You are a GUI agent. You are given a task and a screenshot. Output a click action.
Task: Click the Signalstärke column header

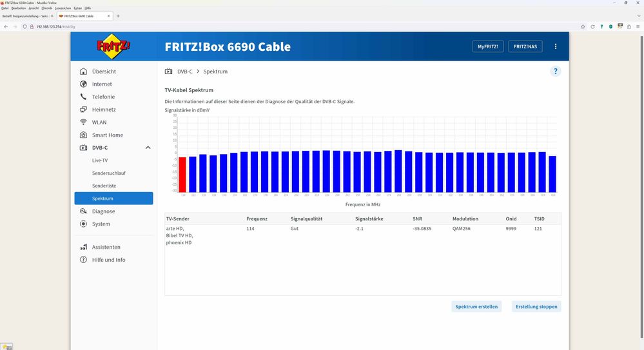369,219
